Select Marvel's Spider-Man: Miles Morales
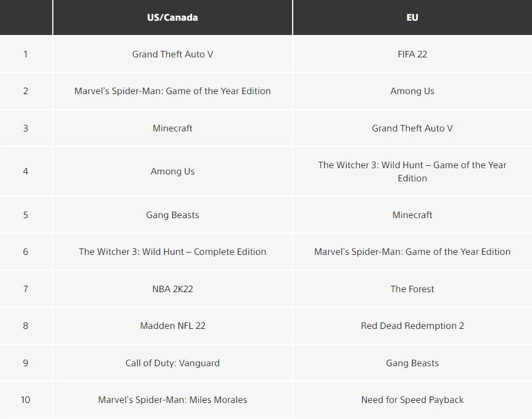 pos(172,399)
